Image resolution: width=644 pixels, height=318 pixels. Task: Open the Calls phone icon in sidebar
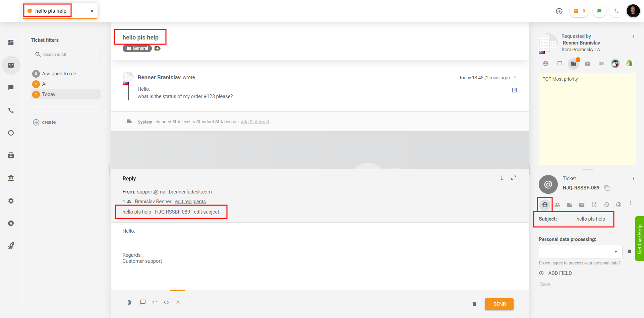click(x=11, y=110)
